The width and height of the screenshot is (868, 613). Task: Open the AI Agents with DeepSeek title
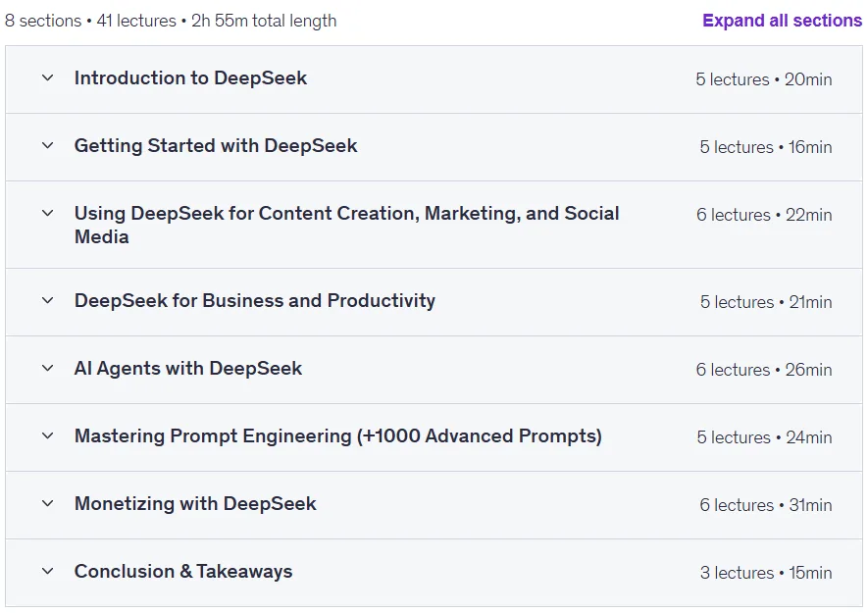click(188, 368)
